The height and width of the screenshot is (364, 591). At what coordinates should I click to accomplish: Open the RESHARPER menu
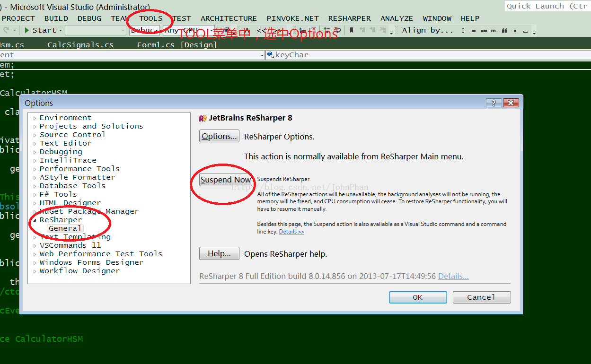(350, 18)
